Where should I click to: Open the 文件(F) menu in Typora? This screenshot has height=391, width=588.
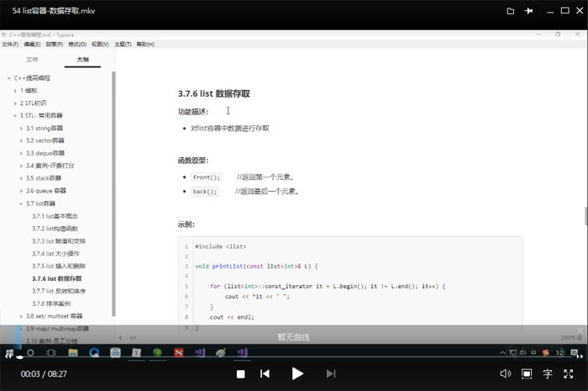tap(10, 45)
